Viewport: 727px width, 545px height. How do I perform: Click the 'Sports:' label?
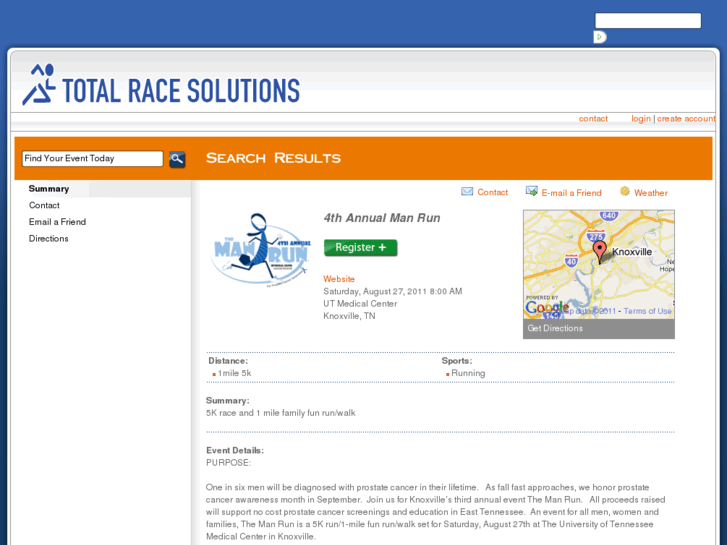pos(457,360)
